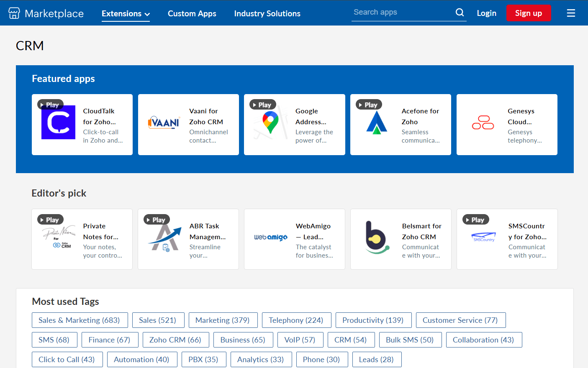Image resolution: width=588 pixels, height=368 pixels.
Task: Click the Belsmart app logo
Action: click(377, 237)
